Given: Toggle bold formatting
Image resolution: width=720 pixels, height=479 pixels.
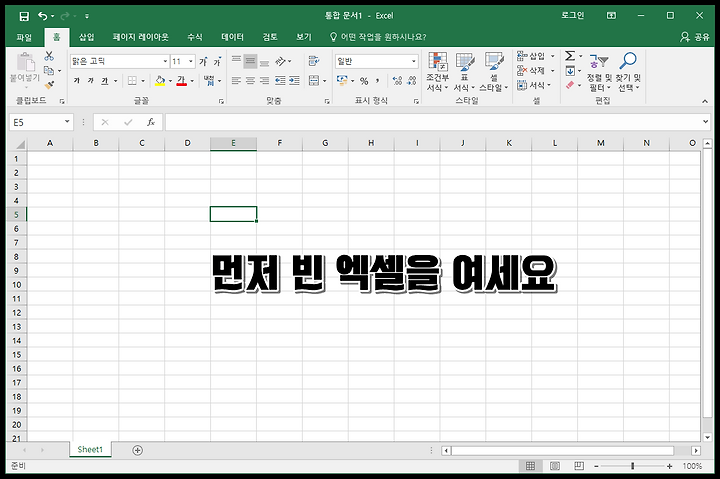Looking at the screenshot, I should tap(77, 81).
